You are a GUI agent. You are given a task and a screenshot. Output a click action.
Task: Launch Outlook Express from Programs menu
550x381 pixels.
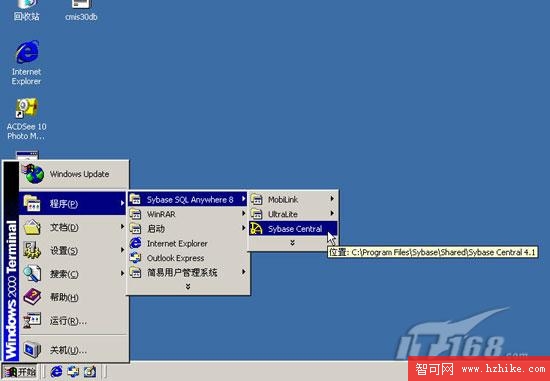188,258
